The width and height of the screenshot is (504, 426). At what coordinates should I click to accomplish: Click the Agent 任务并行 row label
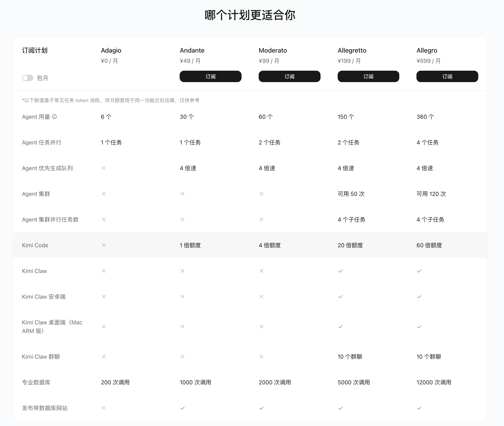coord(42,143)
